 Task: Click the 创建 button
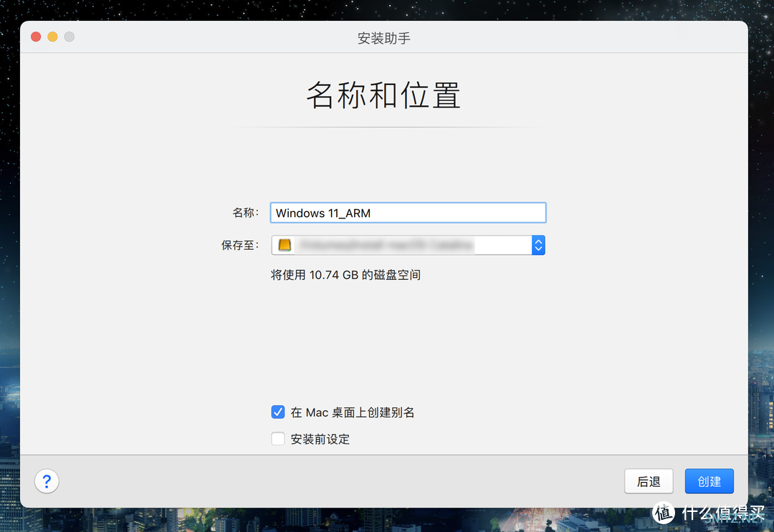coord(709,481)
